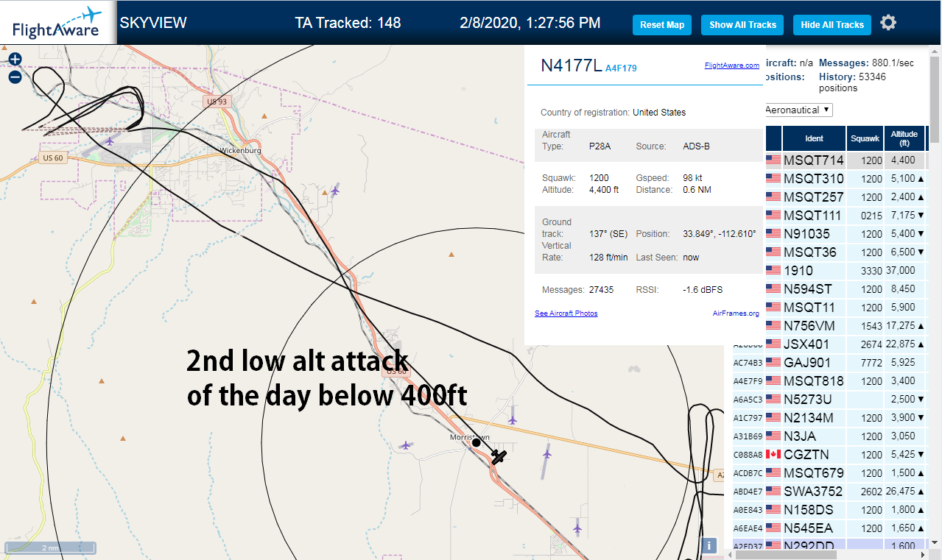The image size is (942, 560).
Task: Sort table by Squawk column
Action: pos(865,138)
